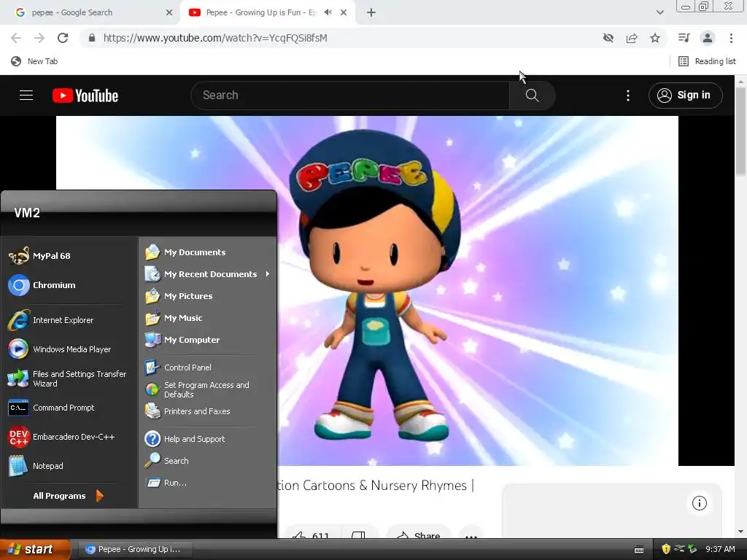Open My Documents
The height and width of the screenshot is (560, 747).
click(208, 252)
